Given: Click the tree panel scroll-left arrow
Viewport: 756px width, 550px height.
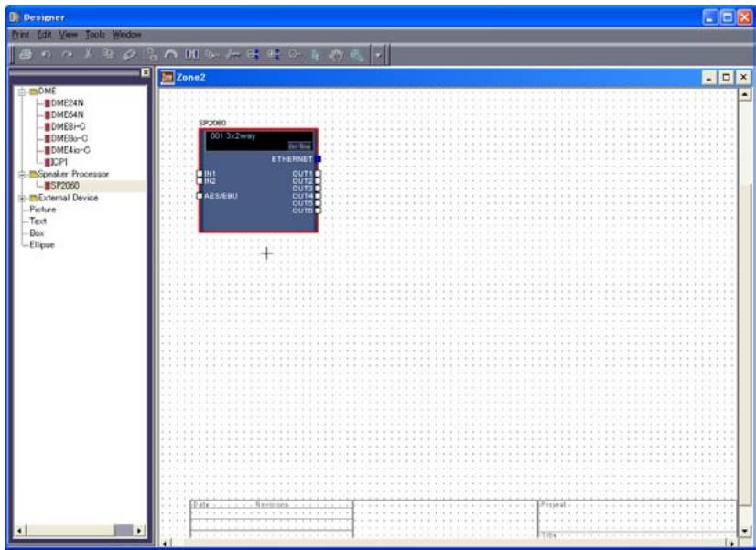Looking at the screenshot, I should 20,531.
